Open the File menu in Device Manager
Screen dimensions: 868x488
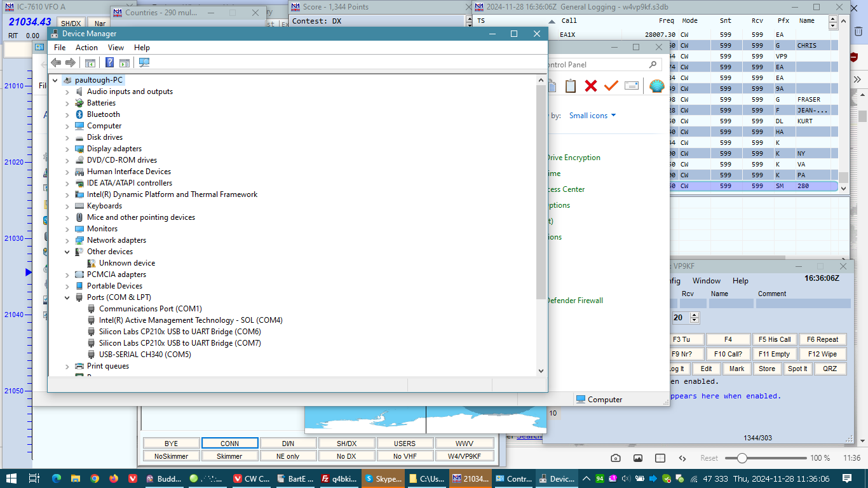click(60, 48)
